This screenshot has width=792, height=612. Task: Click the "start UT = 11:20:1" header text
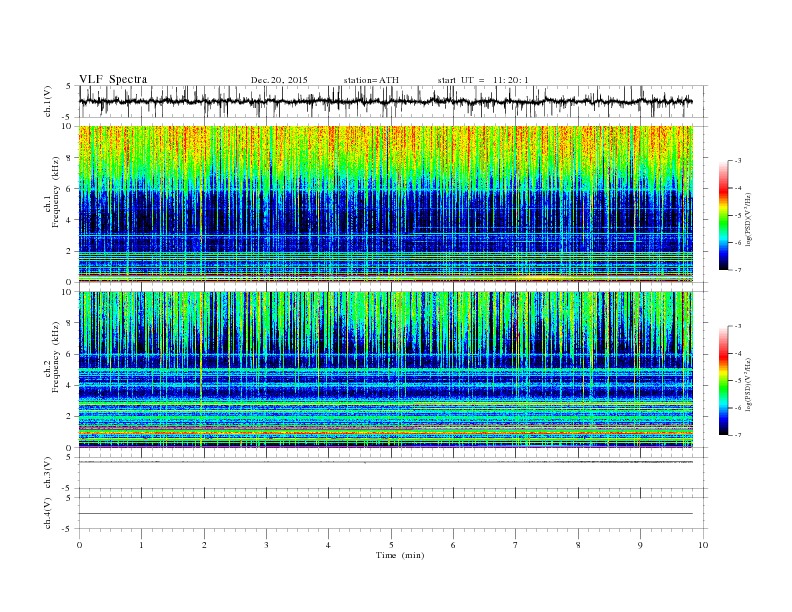[483, 80]
